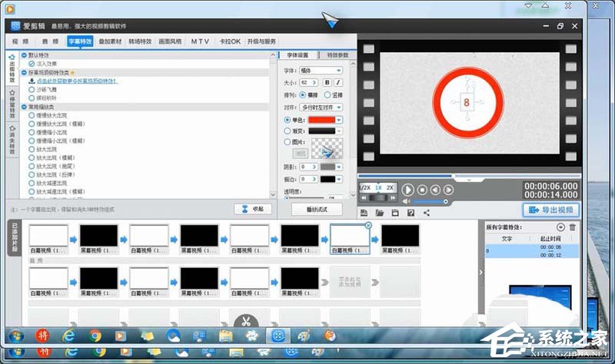Image resolution: width=615 pixels, height=364 pixels.
Task: Open the 单色 red color dropdown arrow
Action: (339, 120)
